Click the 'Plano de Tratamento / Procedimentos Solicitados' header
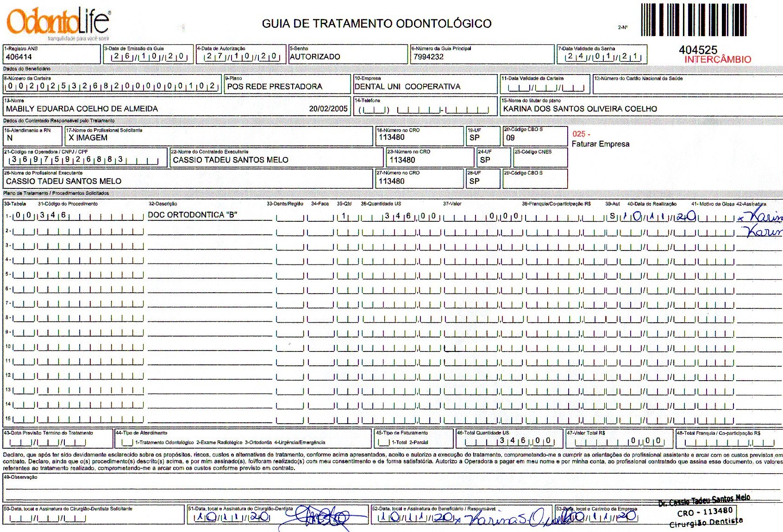Image resolution: width=783 pixels, height=532 pixels. (56, 193)
